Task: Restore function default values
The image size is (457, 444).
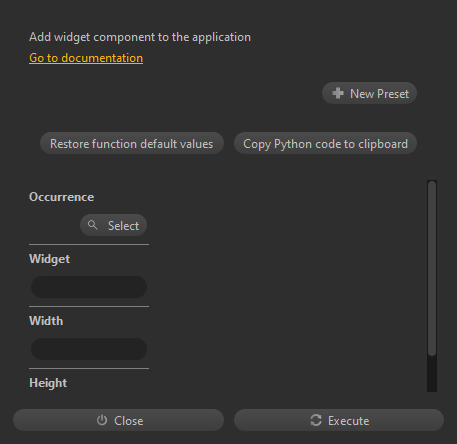Action: [132, 143]
